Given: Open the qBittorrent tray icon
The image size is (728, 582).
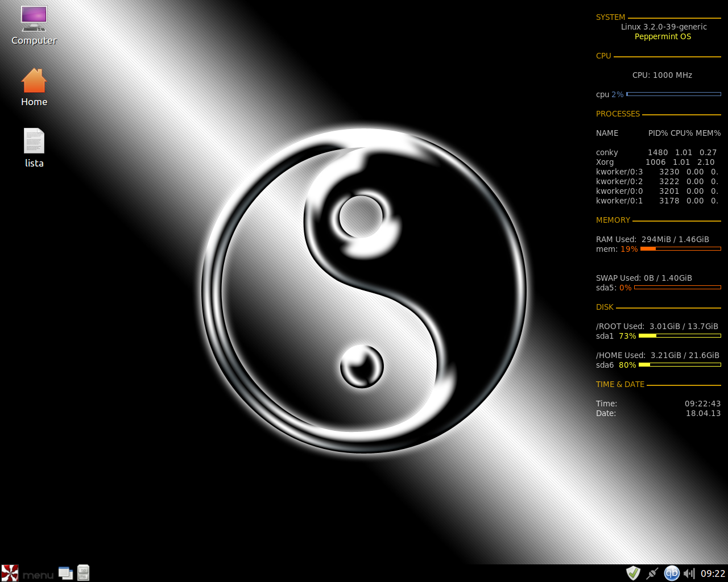Looking at the screenshot, I should pos(672,573).
